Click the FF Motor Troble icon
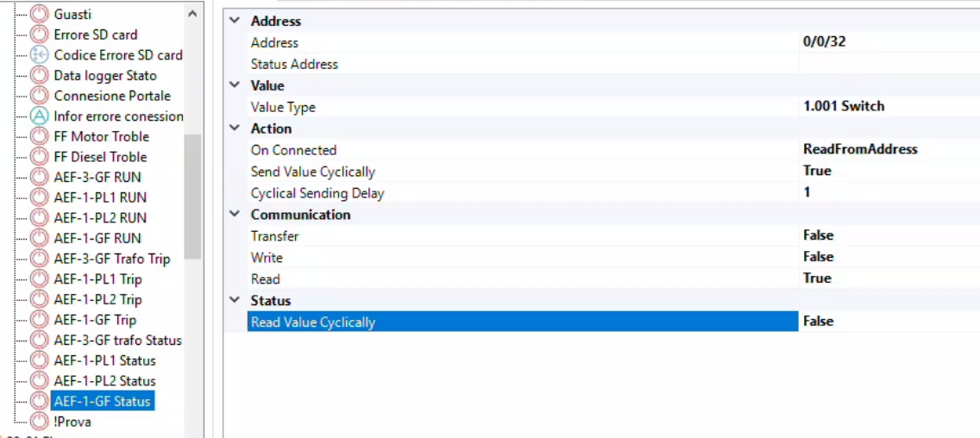Screen dimensions: 980x438 40,136
